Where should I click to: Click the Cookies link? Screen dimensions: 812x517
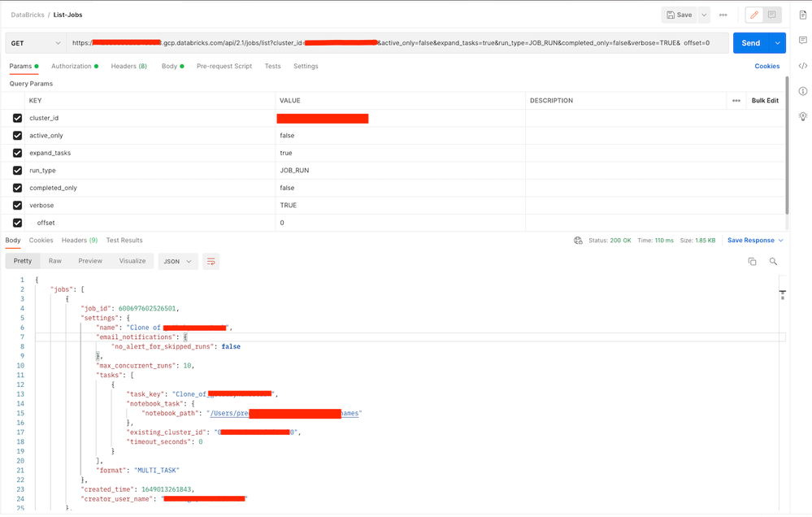[766, 66]
